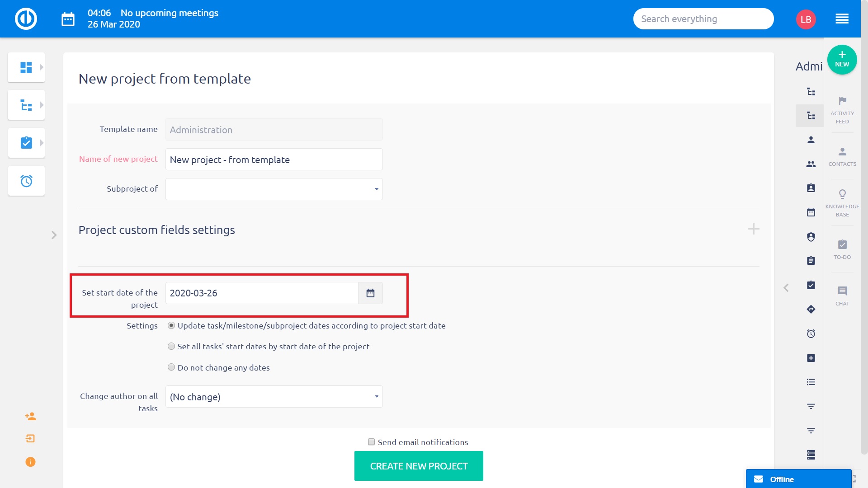Click the second filter icon in admin menu
The height and width of the screenshot is (488, 868).
[811, 431]
